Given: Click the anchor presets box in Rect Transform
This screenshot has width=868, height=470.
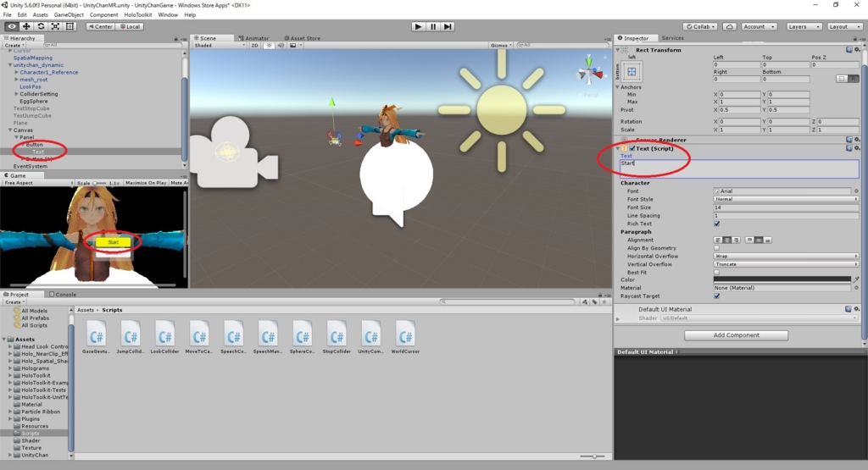Looking at the screenshot, I should [632, 71].
